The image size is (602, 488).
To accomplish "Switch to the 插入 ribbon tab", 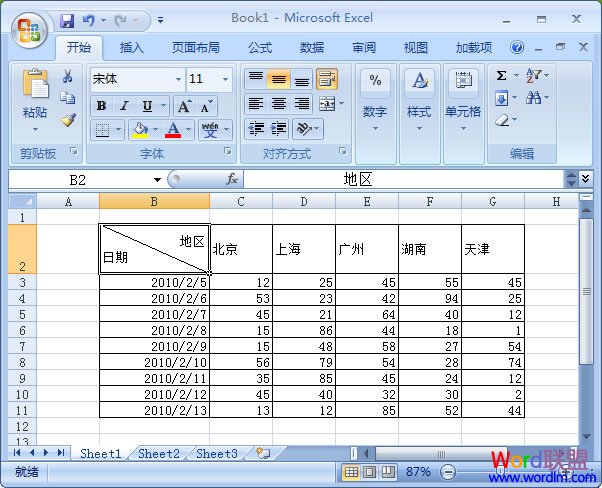I will [x=132, y=47].
